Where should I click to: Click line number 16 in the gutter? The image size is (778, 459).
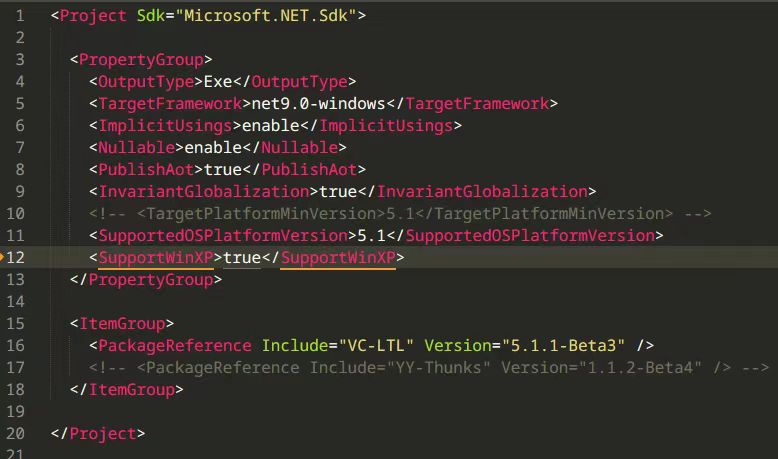[16, 345]
